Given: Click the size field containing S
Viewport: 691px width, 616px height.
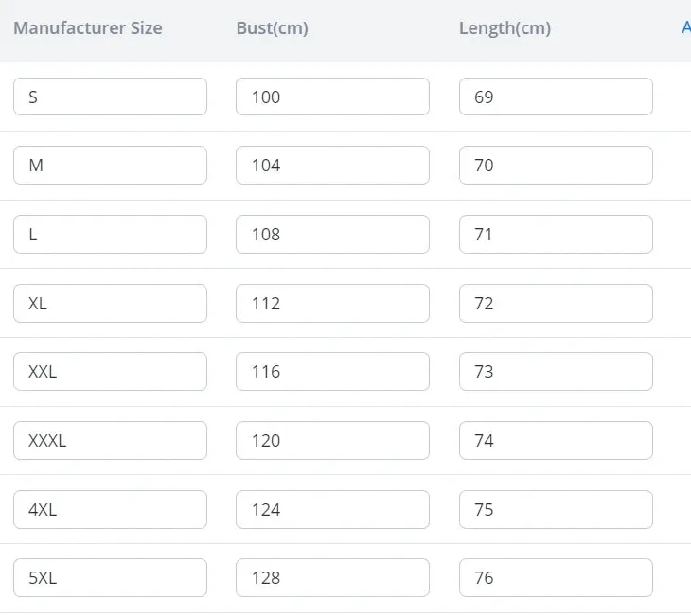Looking at the screenshot, I should point(110,97).
